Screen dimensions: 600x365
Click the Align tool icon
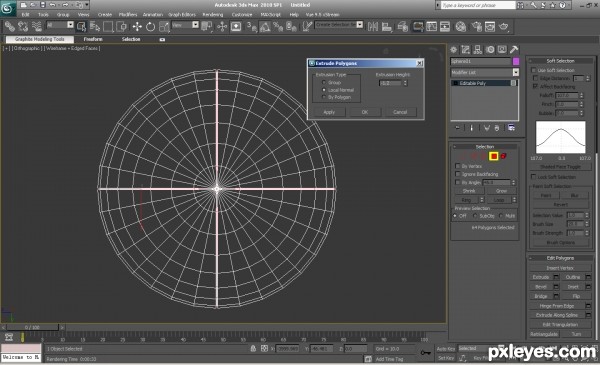(x=386, y=26)
